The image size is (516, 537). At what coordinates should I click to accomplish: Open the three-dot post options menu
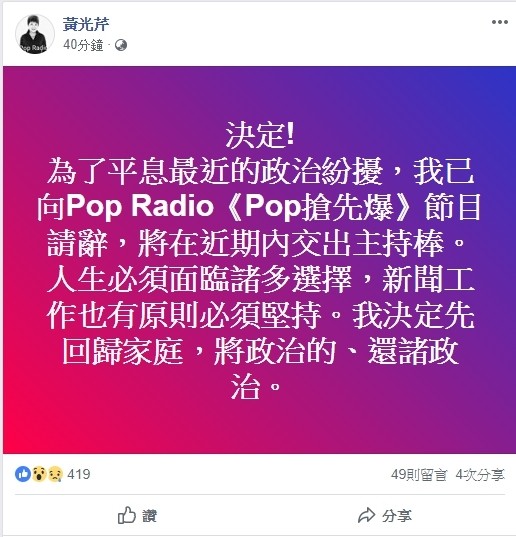point(500,22)
